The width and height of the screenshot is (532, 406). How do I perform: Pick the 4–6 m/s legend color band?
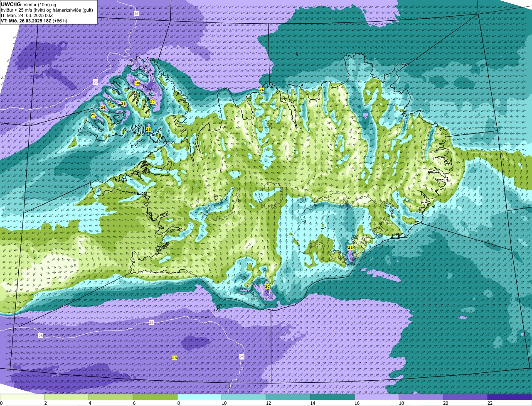[111, 397]
